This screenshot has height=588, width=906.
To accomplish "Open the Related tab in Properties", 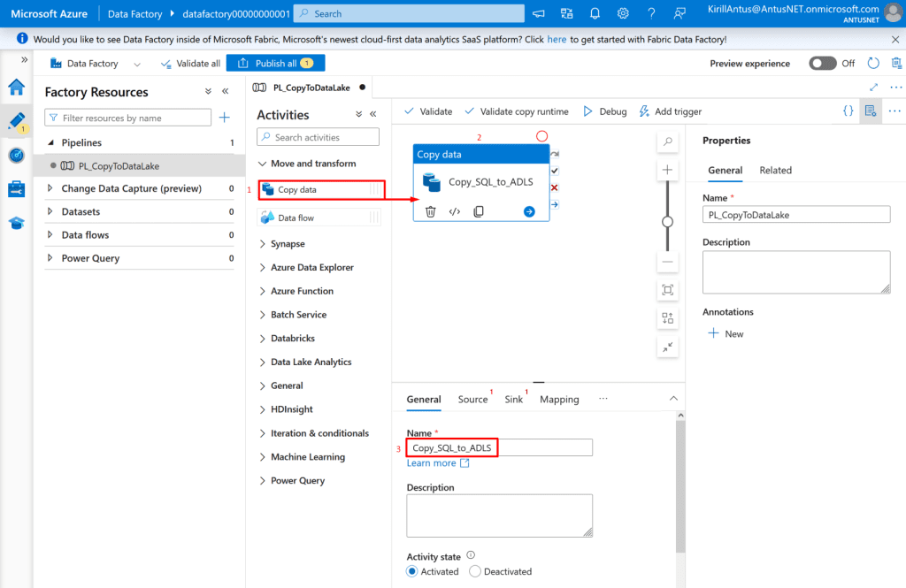I will [775, 171].
